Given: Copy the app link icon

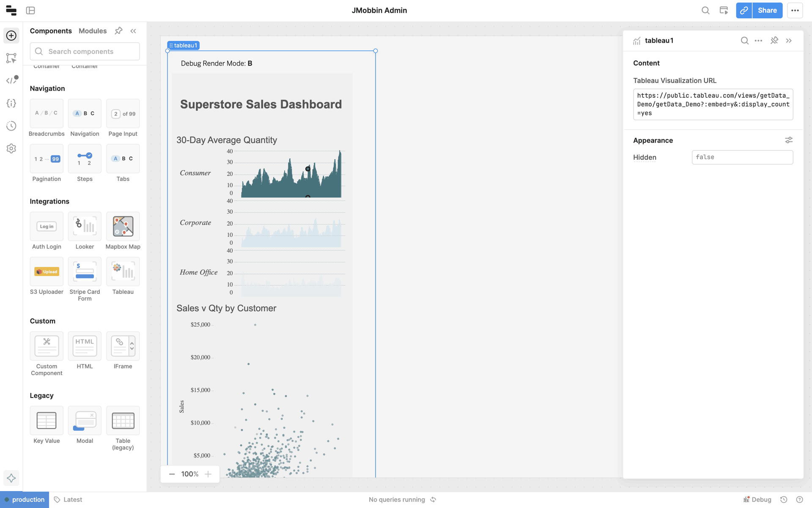Looking at the screenshot, I should (x=744, y=11).
